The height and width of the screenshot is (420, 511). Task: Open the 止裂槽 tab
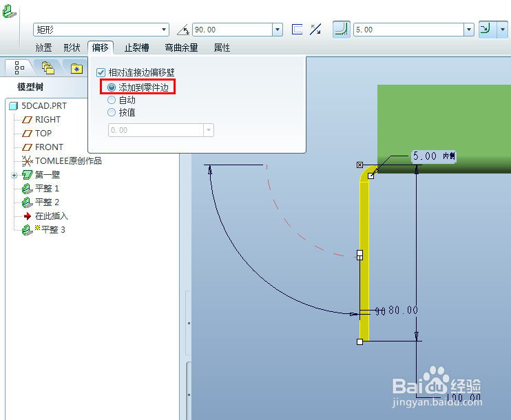(x=136, y=48)
